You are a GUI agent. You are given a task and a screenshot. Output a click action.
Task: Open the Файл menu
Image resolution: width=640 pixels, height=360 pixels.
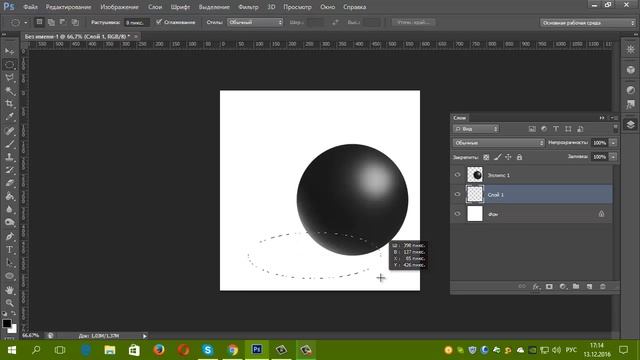[31, 7]
